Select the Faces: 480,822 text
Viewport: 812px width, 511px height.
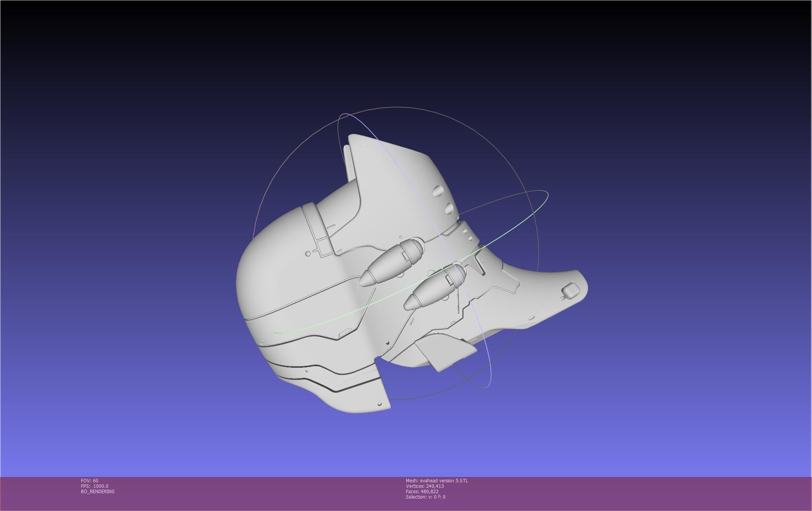tap(422, 491)
